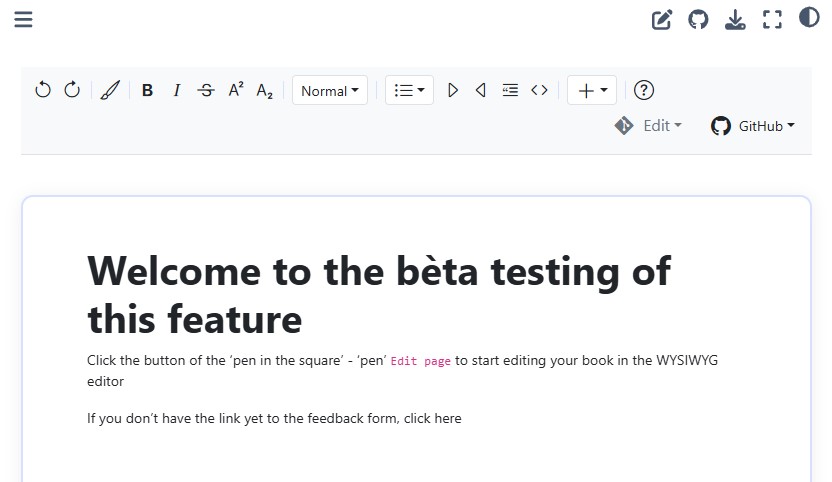Screen dimensions: 832x482
Task: Open the hamburger sidebar menu
Action: [23, 19]
